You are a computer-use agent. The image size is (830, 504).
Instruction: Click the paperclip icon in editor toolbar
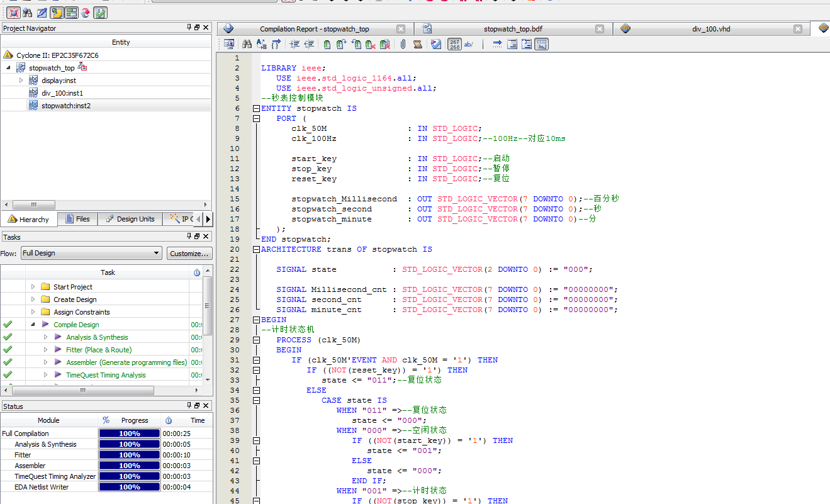tap(403, 44)
